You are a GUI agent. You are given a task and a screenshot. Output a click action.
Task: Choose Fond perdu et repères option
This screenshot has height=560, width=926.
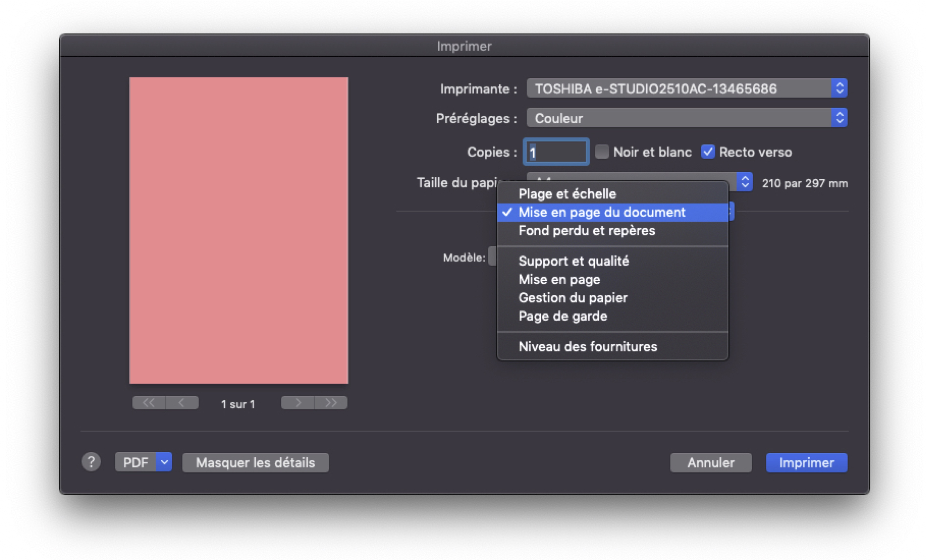click(587, 231)
